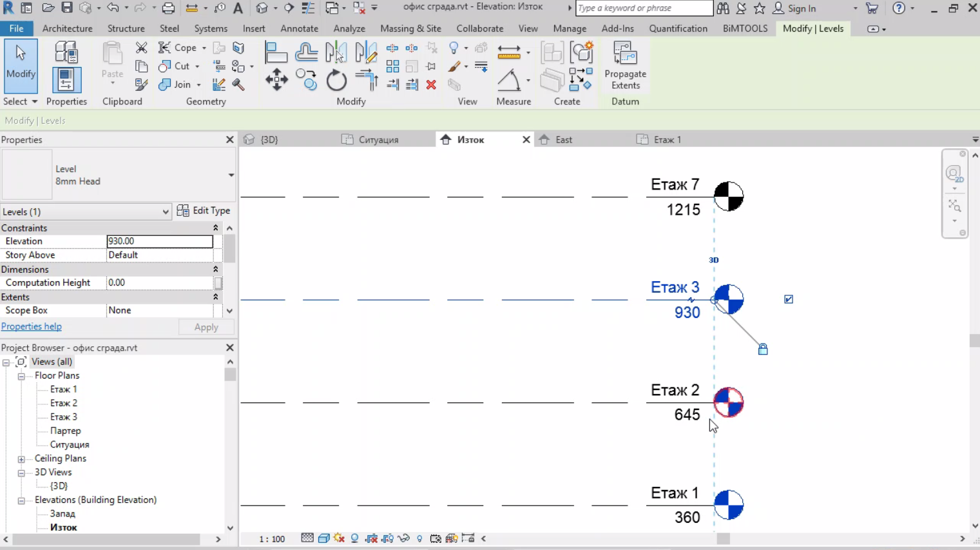Click the red Delete icon

[x=431, y=84]
